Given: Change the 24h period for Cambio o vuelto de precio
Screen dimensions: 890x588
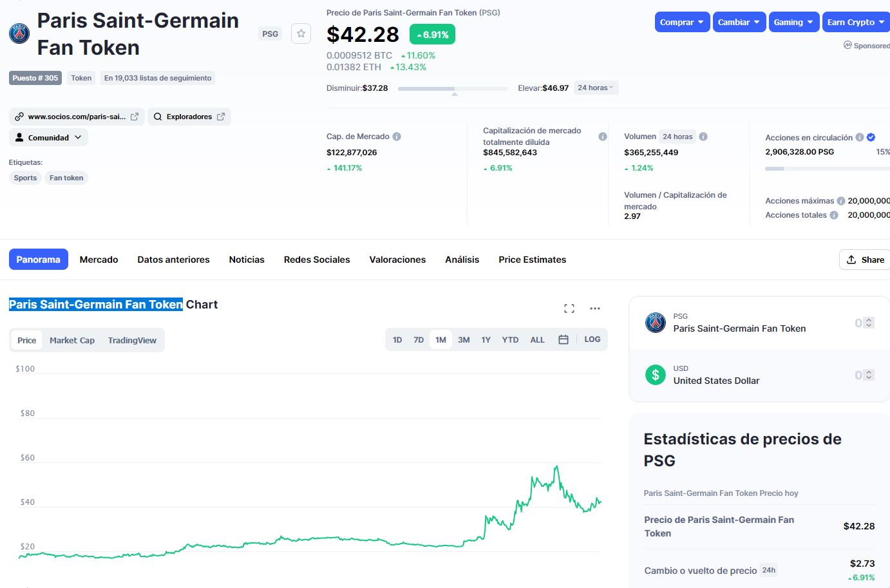Looking at the screenshot, I should pyautogui.click(x=769, y=570).
